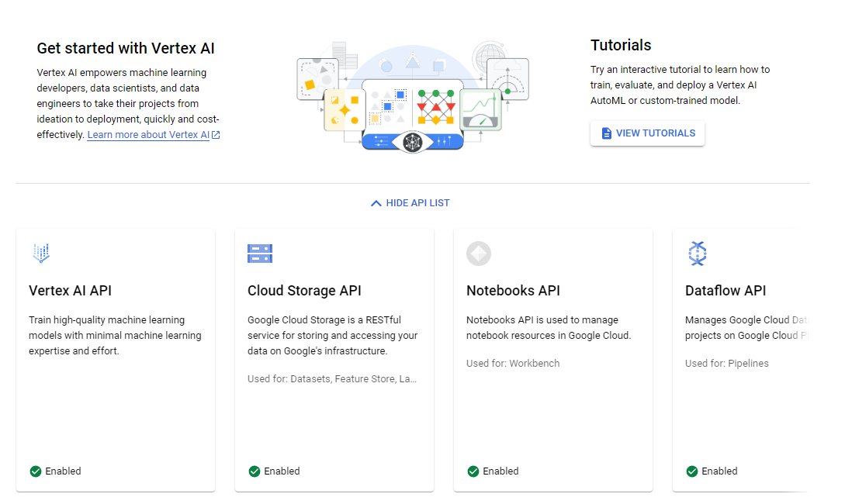Open the Notebooks API card title
This screenshot has height=504, width=845.
click(513, 291)
